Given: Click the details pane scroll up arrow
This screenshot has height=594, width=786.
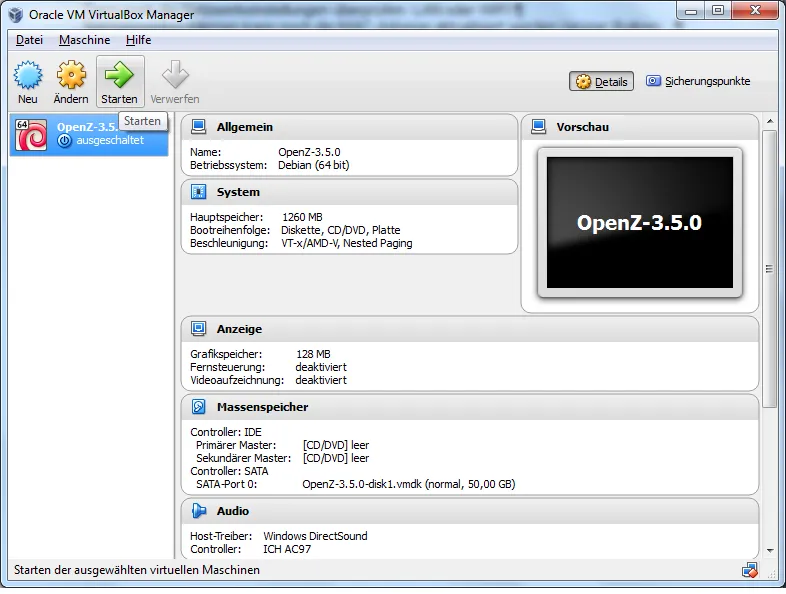Looking at the screenshot, I should pos(770,121).
